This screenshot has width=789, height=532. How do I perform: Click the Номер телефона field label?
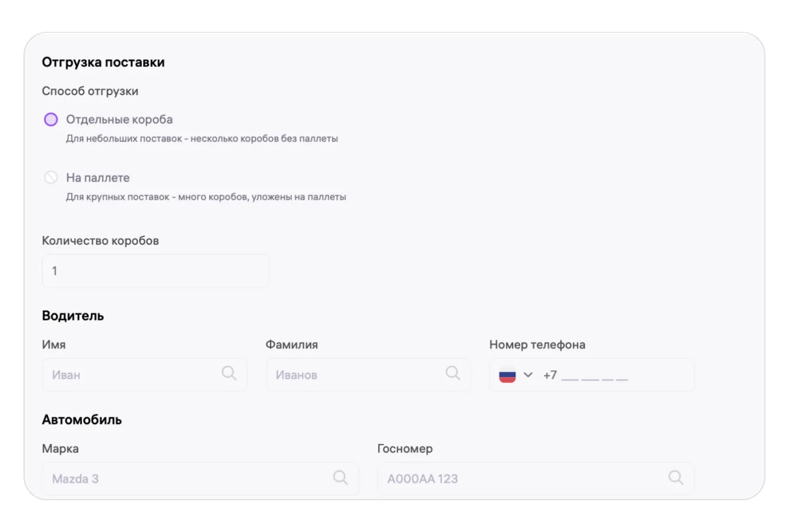[537, 345]
